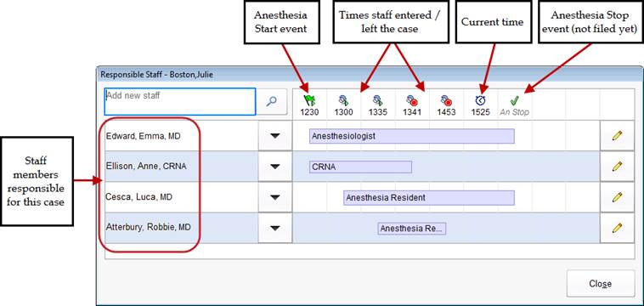Select the CRNA timeline bar
The height and width of the screenshot is (306, 644).
pyautogui.click(x=360, y=167)
